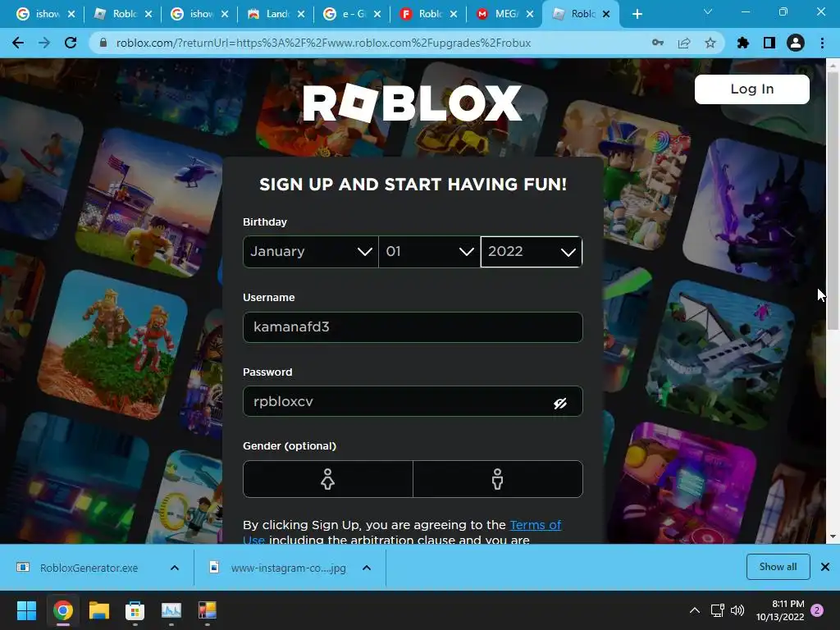Toggle password visibility eye icon
Image resolution: width=840 pixels, height=630 pixels.
pos(560,403)
